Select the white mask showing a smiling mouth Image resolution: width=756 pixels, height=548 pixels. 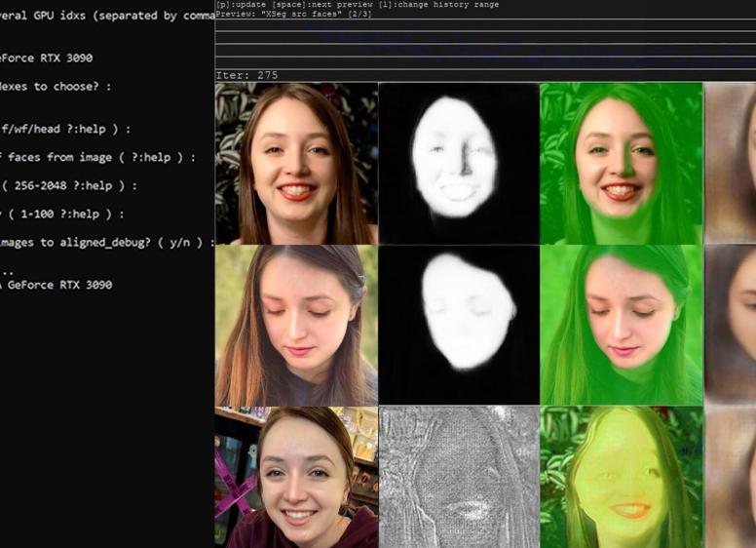click(459, 164)
